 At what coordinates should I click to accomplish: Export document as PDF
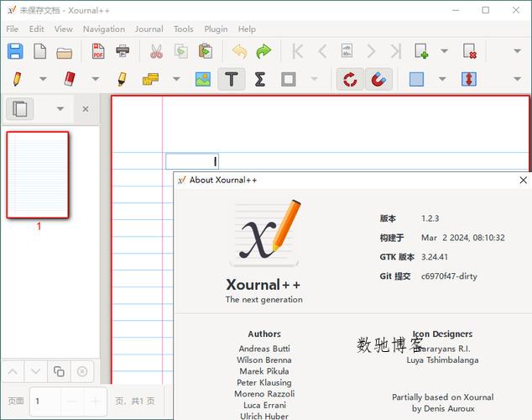tap(98, 51)
